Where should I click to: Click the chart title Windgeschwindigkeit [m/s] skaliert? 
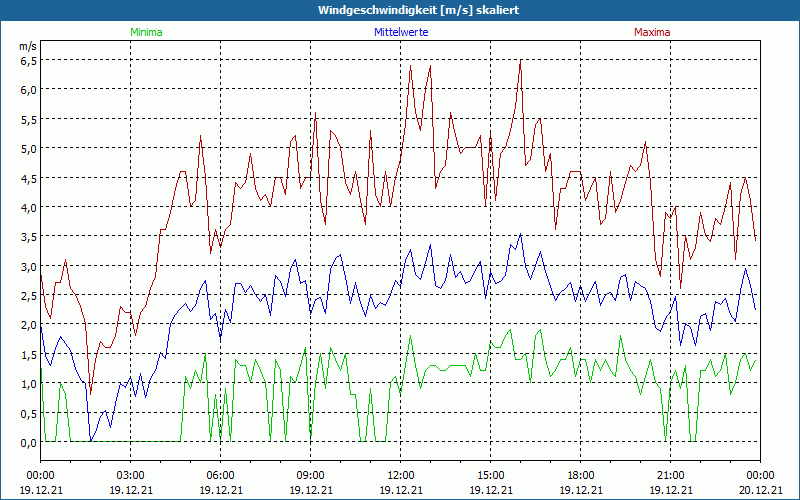[x=418, y=10]
